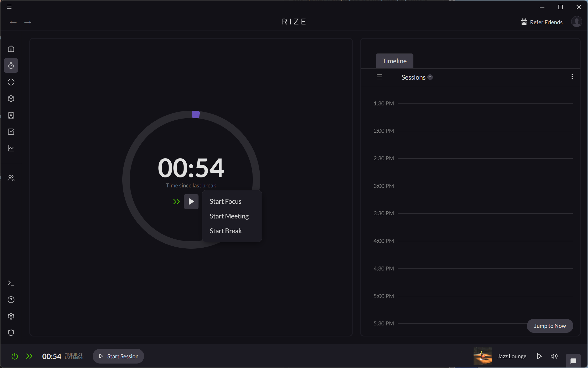Screen dimensions: 588x368
Task: Open the analytics line chart icon
Action: click(x=11, y=148)
